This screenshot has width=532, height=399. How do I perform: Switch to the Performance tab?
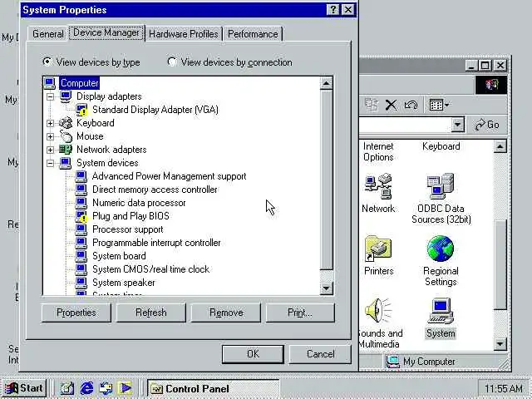pos(253,34)
